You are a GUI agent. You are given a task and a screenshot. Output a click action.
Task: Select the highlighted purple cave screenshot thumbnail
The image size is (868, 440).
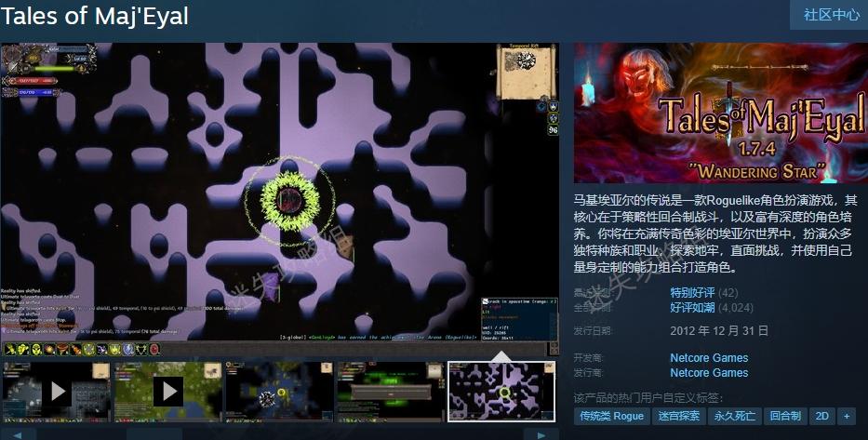(x=502, y=392)
